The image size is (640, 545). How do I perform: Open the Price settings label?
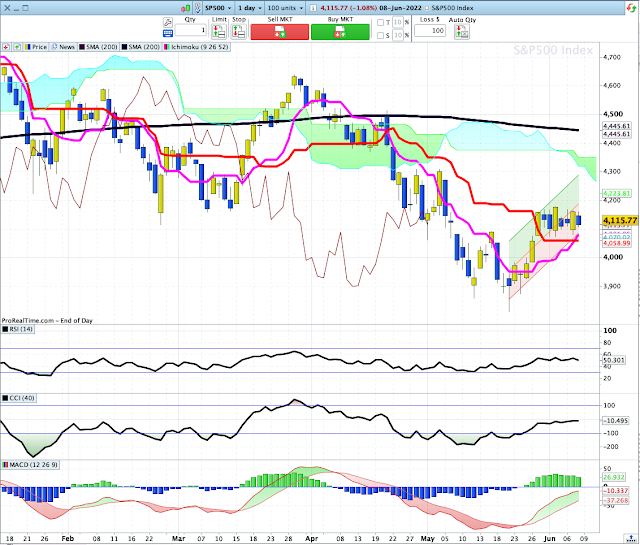[x=36, y=47]
